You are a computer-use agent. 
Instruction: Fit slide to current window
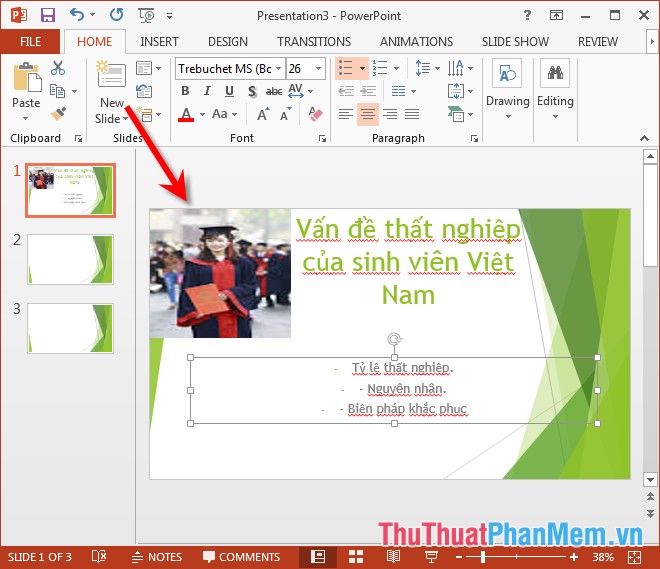(x=634, y=557)
